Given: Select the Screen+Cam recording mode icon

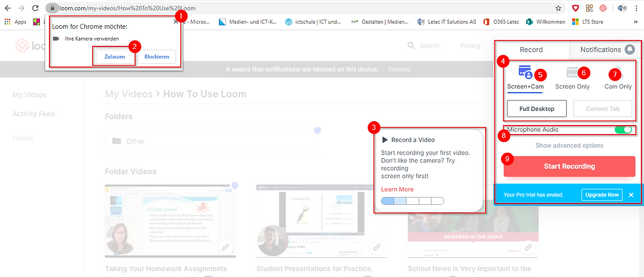Looking at the screenshot, I should (x=526, y=72).
